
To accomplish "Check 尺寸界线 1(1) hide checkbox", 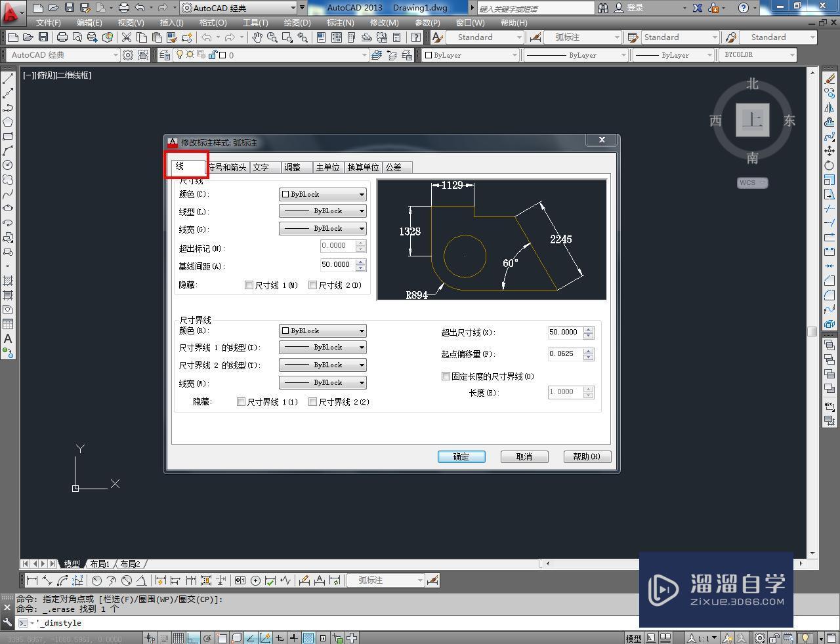I will pos(241,402).
